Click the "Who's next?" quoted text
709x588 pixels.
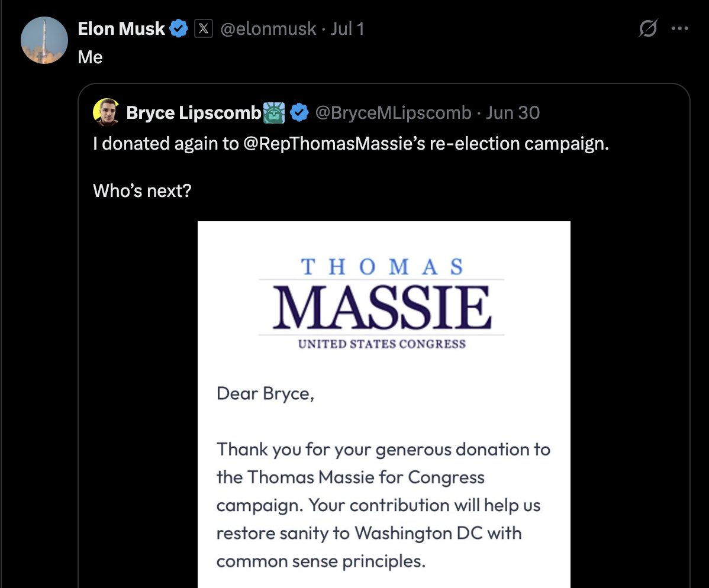142,192
